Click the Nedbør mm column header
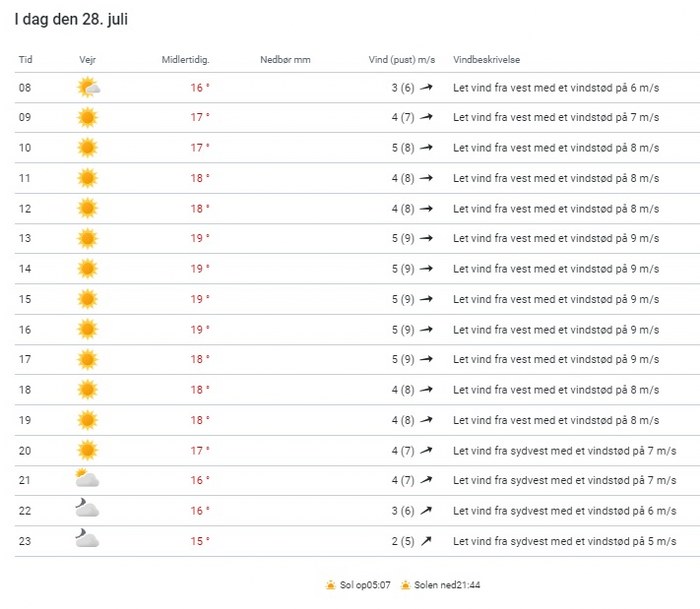The height and width of the screenshot is (609, 700). [x=285, y=60]
